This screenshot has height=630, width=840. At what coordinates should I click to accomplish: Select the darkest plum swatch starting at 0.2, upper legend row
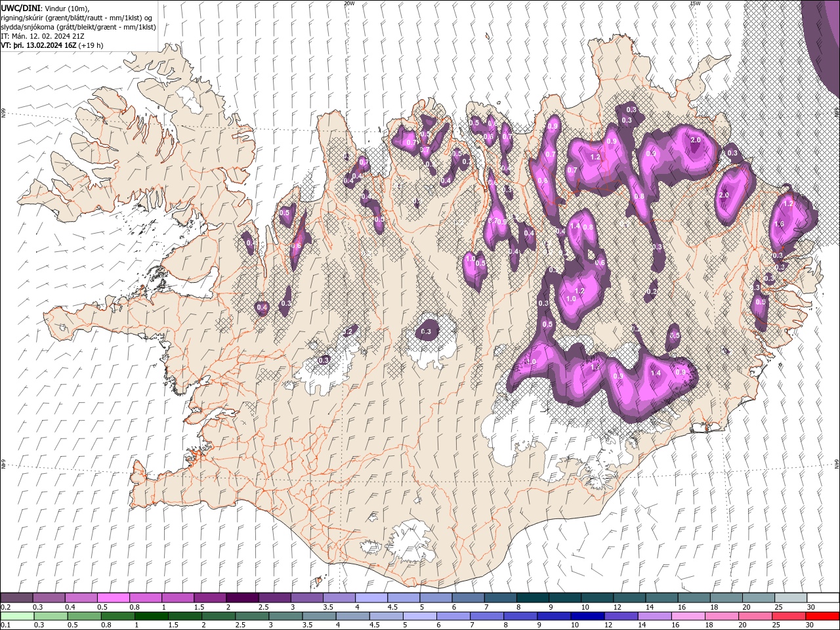(17, 598)
